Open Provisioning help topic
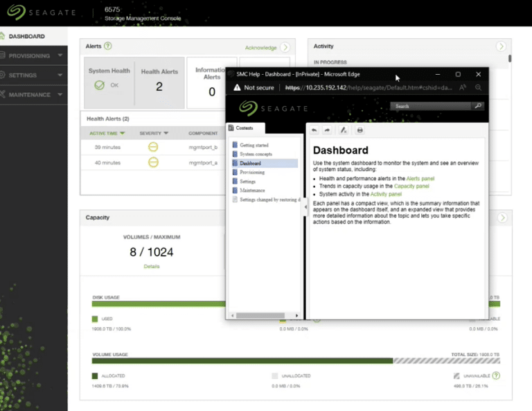This screenshot has width=532, height=411. click(252, 173)
